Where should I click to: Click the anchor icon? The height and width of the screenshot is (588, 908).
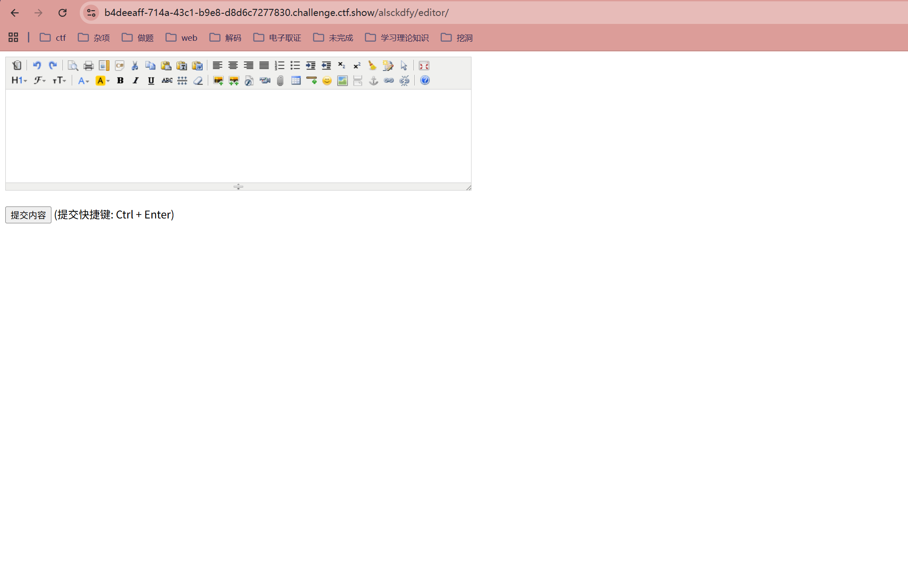(x=374, y=81)
